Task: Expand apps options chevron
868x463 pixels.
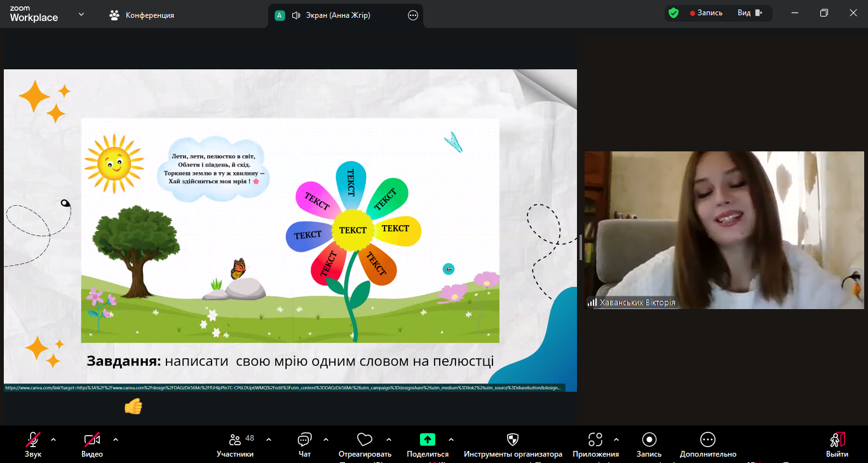Action: [x=616, y=439]
